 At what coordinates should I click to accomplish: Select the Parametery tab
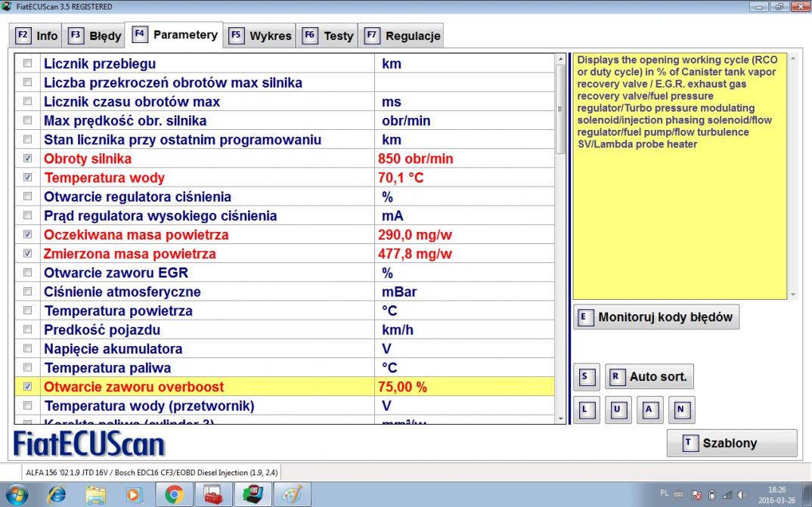click(175, 35)
